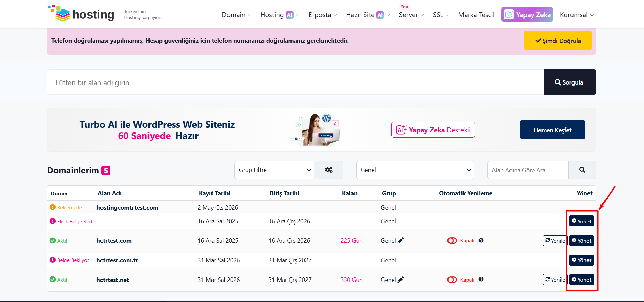Click the Beklemede status text

point(69,207)
